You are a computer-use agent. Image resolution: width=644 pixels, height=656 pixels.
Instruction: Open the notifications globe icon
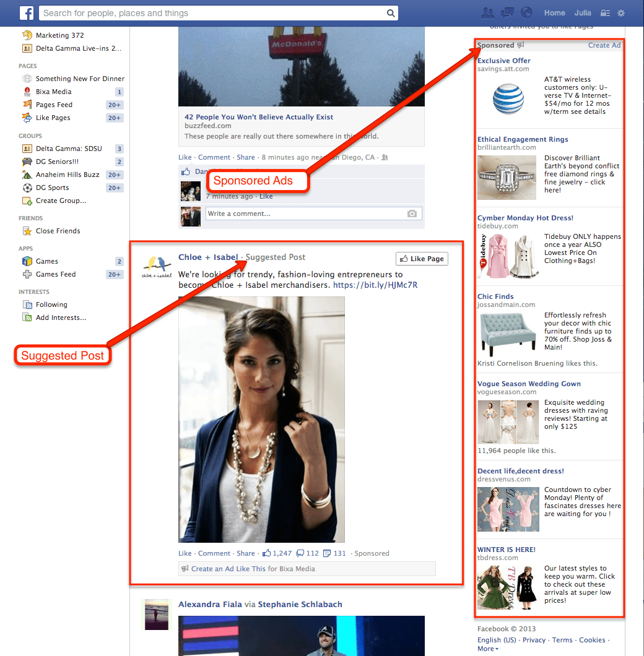(526, 13)
